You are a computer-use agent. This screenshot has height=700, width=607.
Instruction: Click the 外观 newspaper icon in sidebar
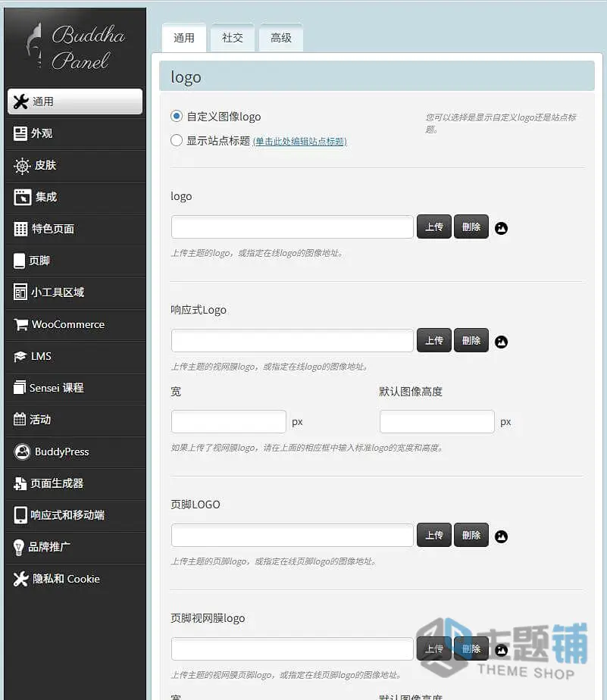tap(20, 133)
